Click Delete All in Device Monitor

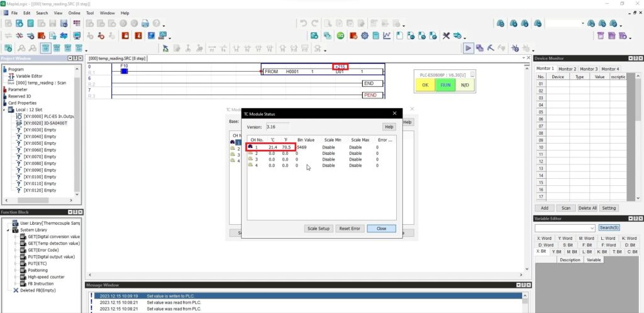(587, 208)
